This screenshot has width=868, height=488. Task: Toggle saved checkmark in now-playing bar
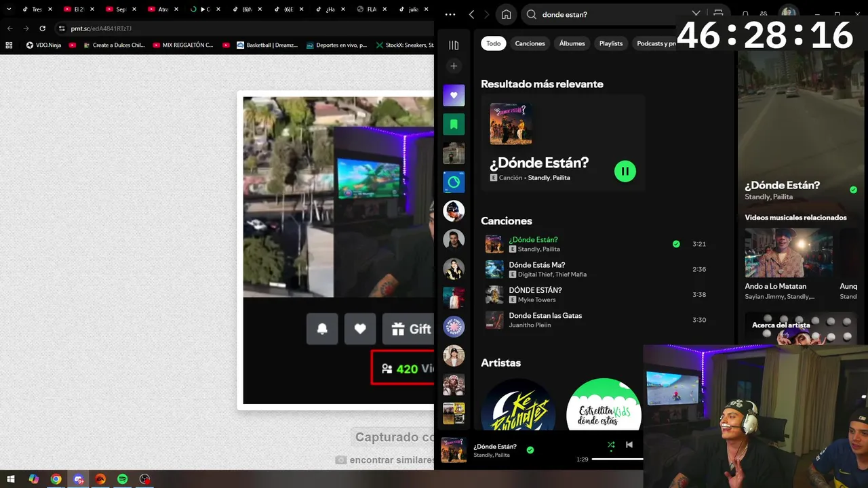coord(530,450)
